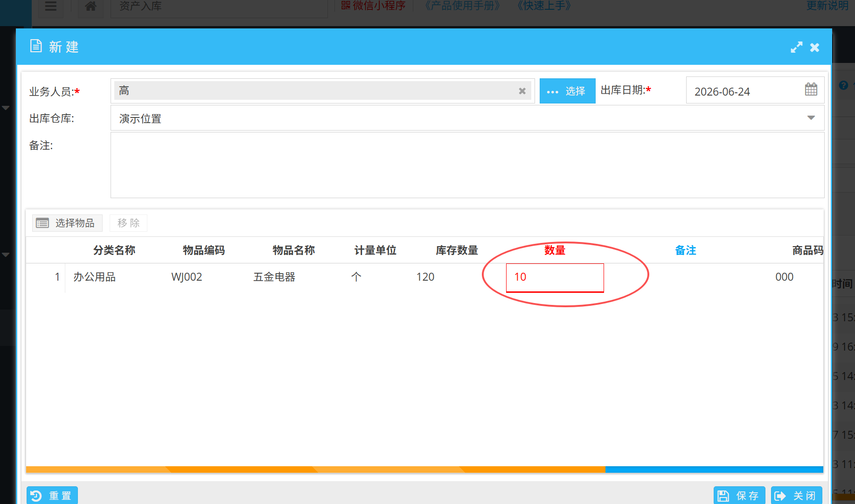The image size is (855, 504).
Task: Click into the 备注 text area
Action: point(467,165)
